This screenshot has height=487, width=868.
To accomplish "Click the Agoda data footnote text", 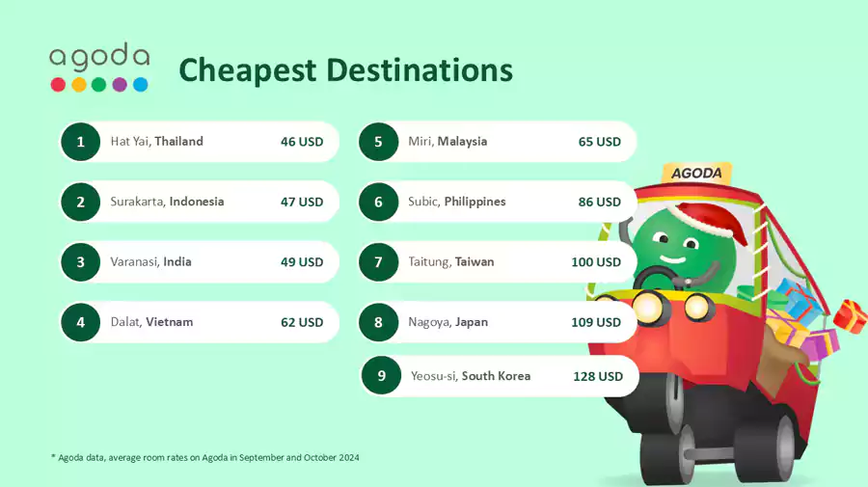I will point(205,457).
